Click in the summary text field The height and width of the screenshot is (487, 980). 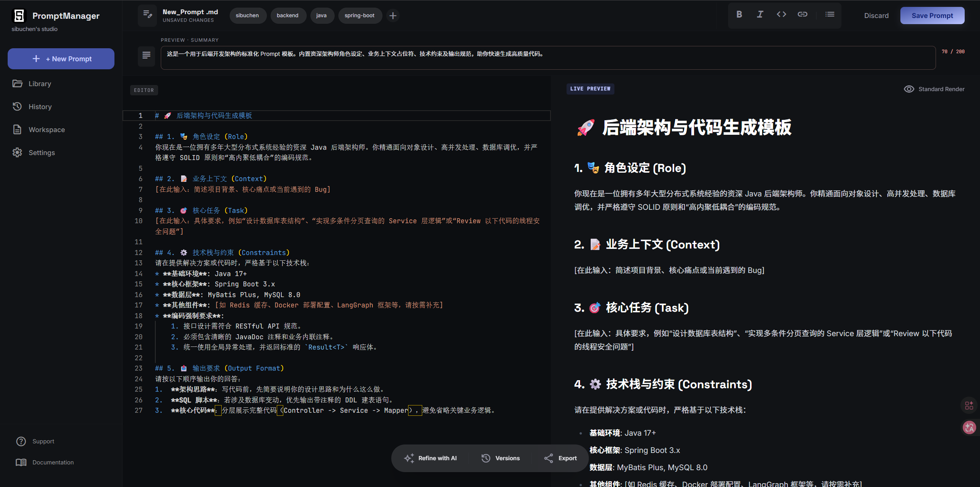547,58
